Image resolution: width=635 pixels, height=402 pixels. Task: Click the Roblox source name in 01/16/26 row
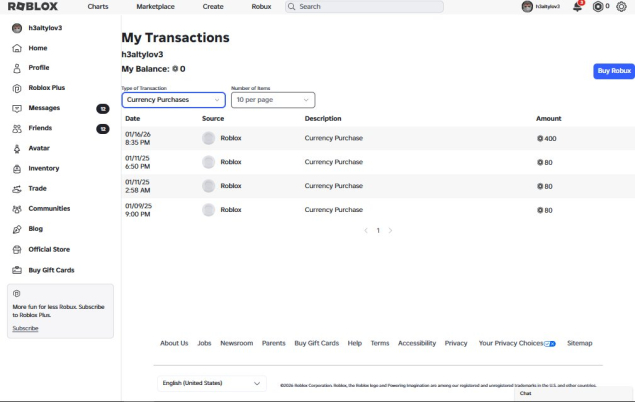pyautogui.click(x=231, y=138)
